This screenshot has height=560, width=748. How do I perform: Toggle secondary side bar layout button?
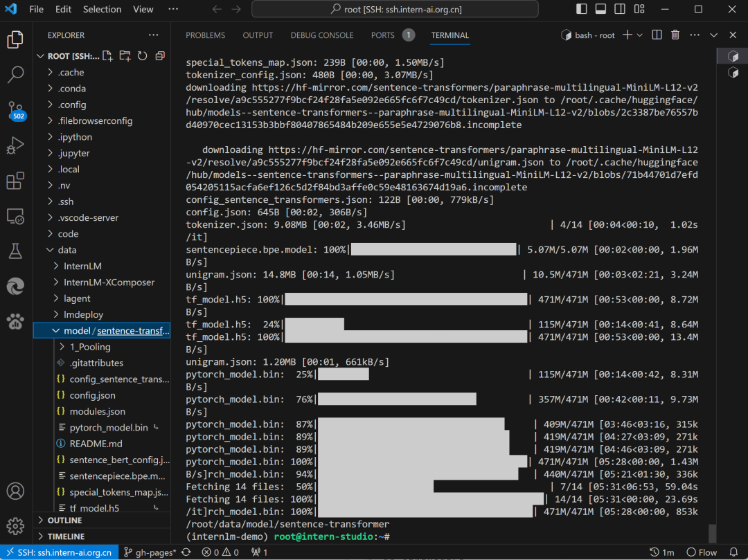tap(620, 9)
